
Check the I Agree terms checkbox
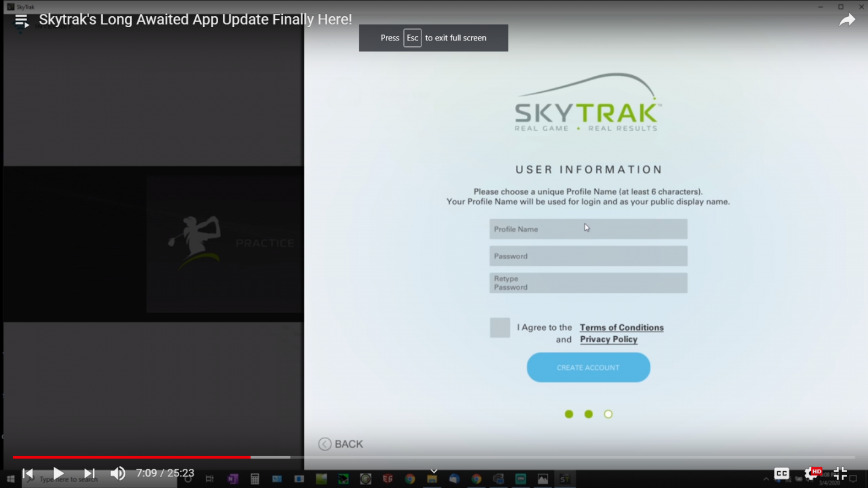click(x=500, y=328)
